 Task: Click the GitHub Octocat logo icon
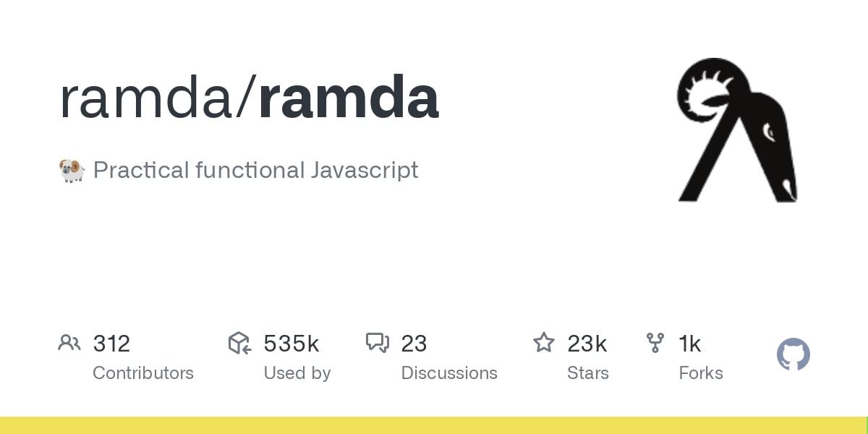pyautogui.click(x=793, y=354)
